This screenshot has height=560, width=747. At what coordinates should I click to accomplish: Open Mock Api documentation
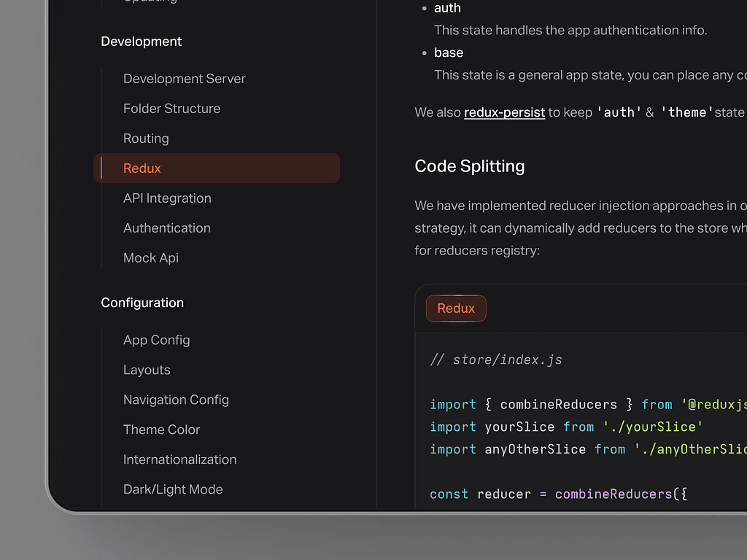tap(150, 258)
